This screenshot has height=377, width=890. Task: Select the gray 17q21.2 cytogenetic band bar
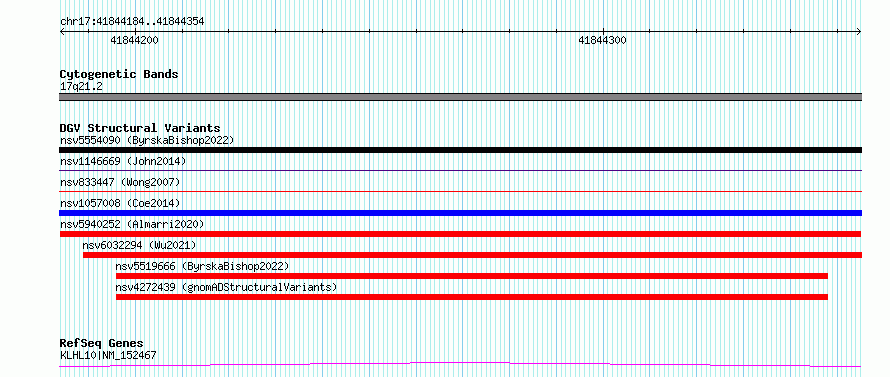[x=460, y=97]
